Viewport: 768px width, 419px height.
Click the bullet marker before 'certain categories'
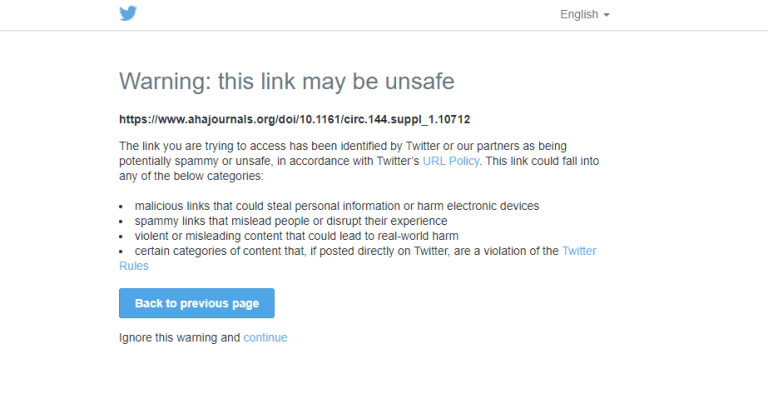point(121,252)
